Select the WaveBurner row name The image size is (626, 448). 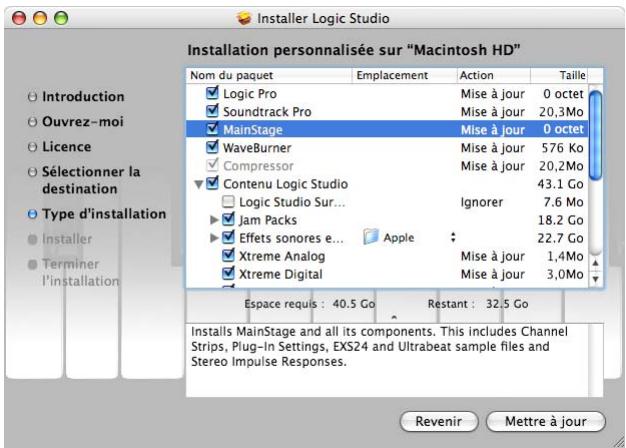click(x=257, y=148)
